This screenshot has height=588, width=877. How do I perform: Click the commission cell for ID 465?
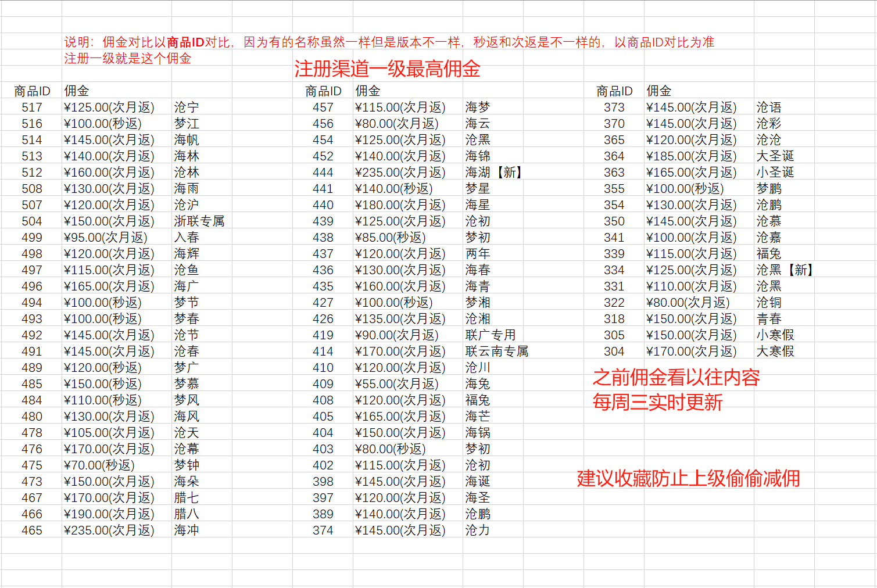click(x=117, y=530)
